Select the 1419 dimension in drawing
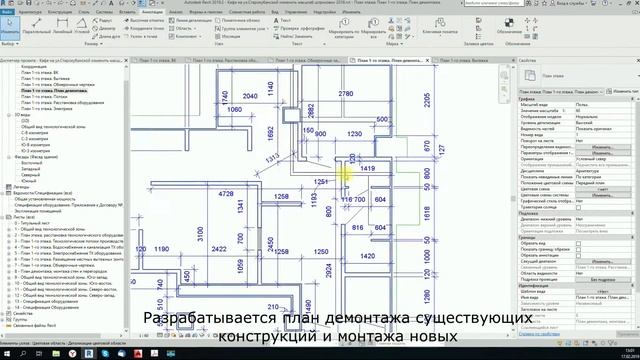 (367, 168)
